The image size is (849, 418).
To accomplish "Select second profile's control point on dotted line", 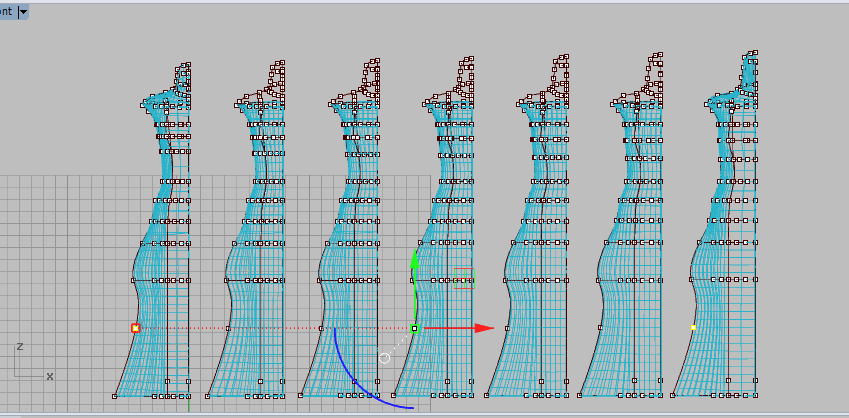I will click(228, 328).
